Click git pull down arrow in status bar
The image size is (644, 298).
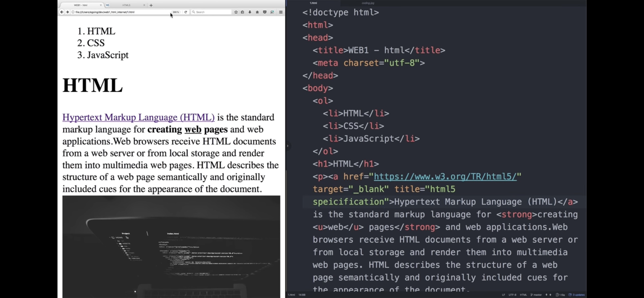pyautogui.click(x=546, y=295)
